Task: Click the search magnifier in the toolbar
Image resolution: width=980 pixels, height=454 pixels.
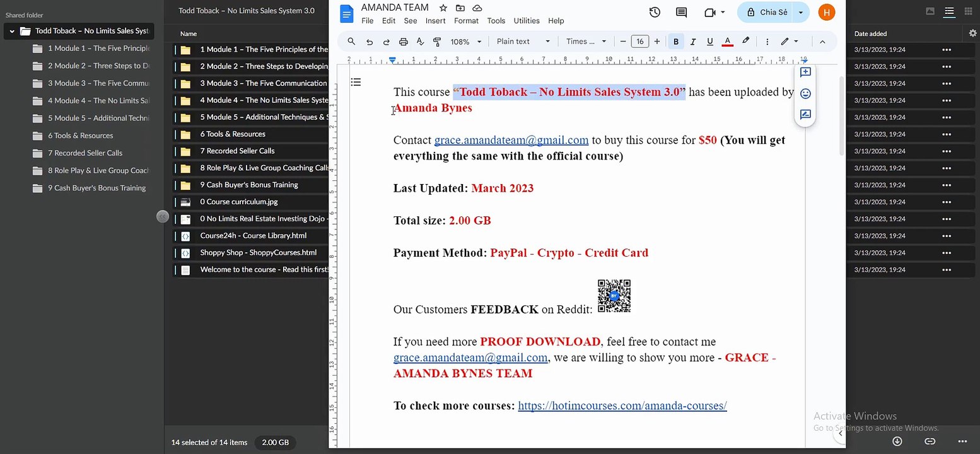Action: [x=351, y=42]
